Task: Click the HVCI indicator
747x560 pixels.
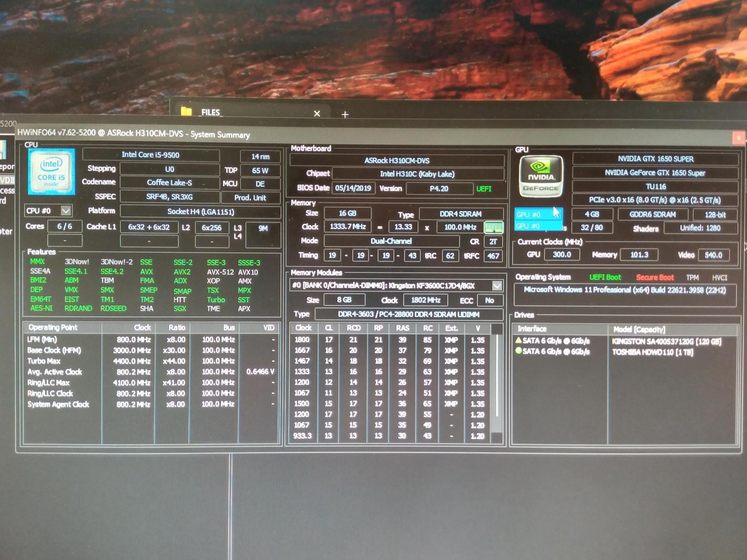Action: [x=719, y=277]
